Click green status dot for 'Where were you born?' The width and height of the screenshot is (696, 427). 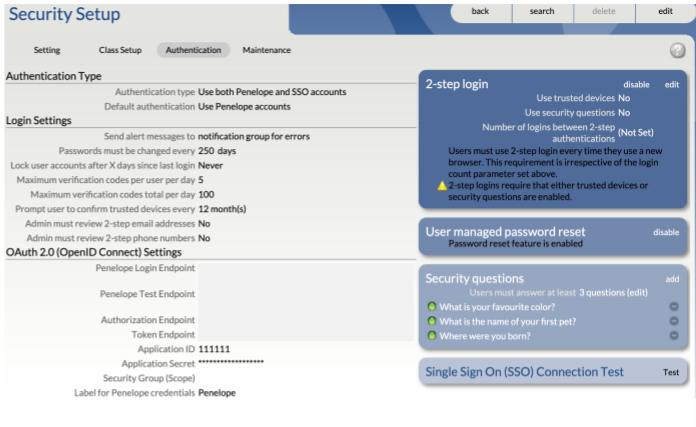431,336
